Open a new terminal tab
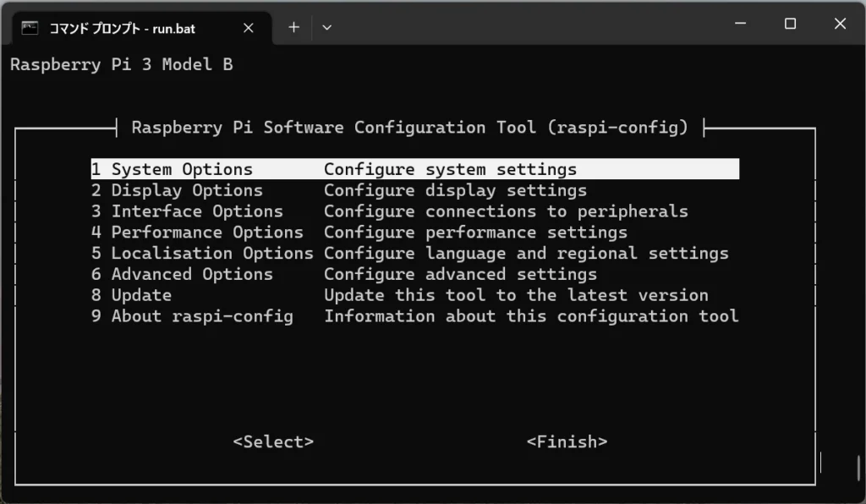 (293, 27)
